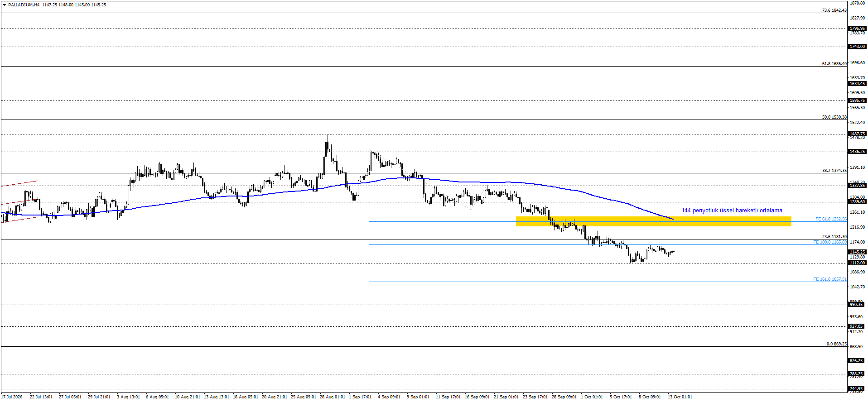Image resolution: width=868 pixels, height=402 pixels.
Task: Select the FE 100.0 1165.69 expansion label
Action: tap(830, 242)
